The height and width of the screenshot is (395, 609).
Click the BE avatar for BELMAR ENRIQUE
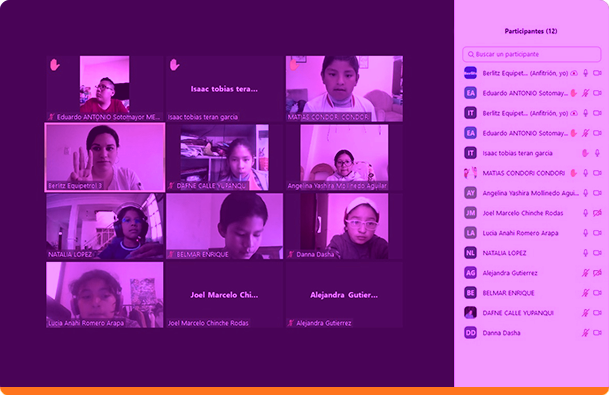coord(470,293)
